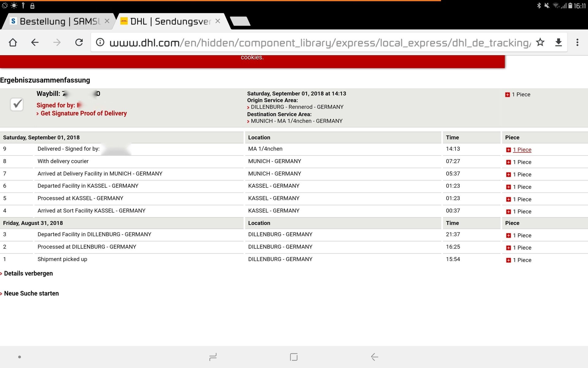Open downloads via download arrow icon

559,42
